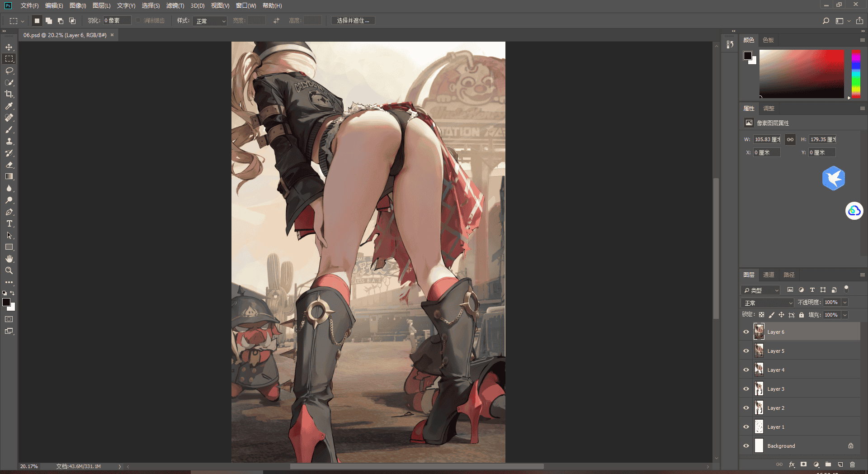Open the fill 填充 dropdown arrow
The image size is (868, 474).
pyautogui.click(x=845, y=315)
